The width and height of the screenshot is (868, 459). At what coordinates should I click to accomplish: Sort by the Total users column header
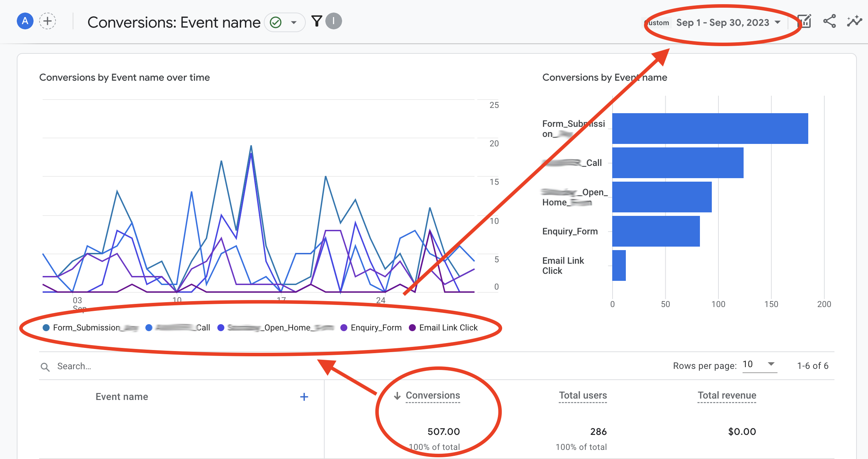[583, 395]
